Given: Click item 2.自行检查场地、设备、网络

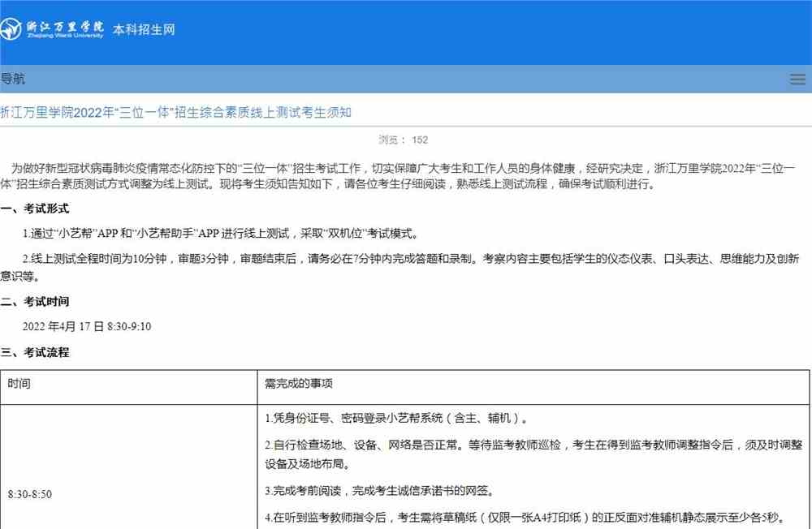Looking at the screenshot, I should click(533, 454).
